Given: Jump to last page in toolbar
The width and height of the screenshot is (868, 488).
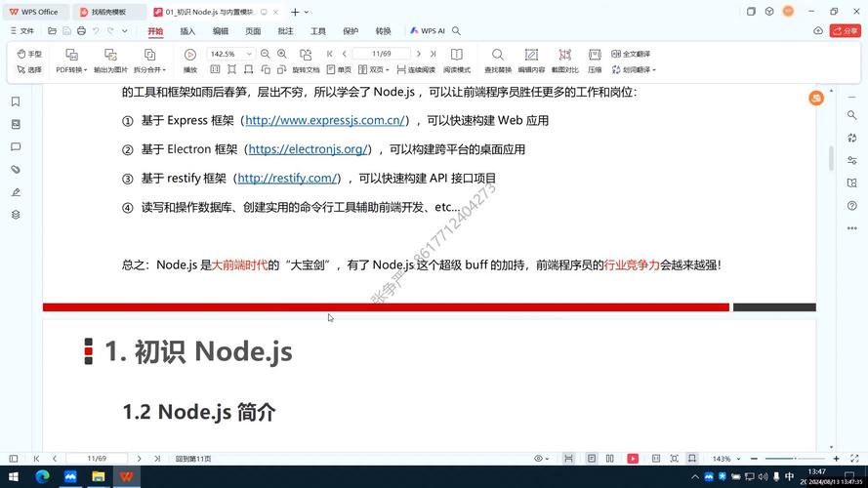Looking at the screenshot, I should coord(433,54).
